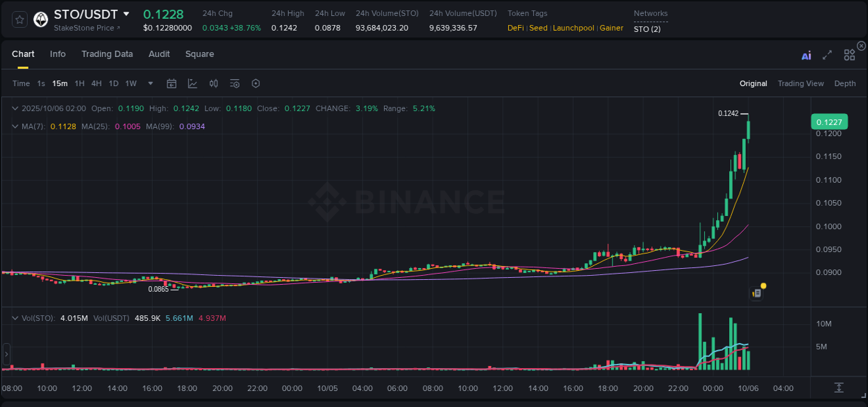Switch to the Trading Data tab

point(108,53)
